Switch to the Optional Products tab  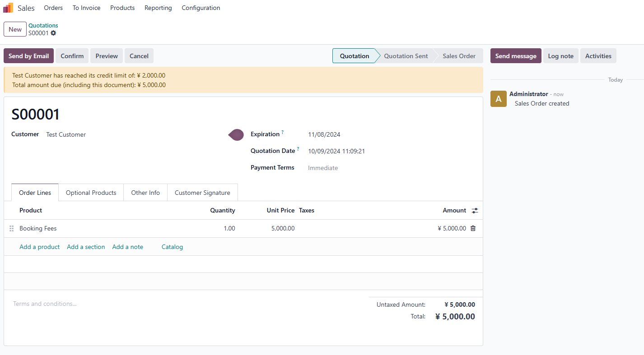point(91,193)
